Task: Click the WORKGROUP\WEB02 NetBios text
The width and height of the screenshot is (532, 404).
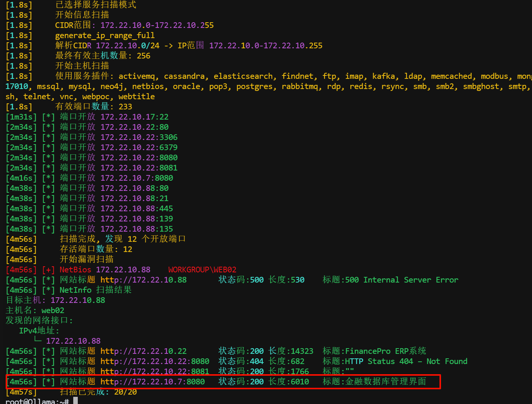Action: click(202, 270)
